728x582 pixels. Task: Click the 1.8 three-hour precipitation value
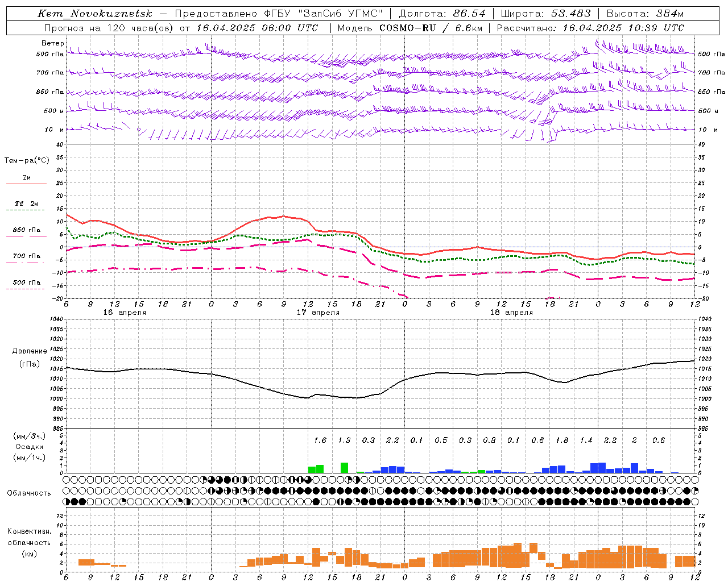coord(562,440)
